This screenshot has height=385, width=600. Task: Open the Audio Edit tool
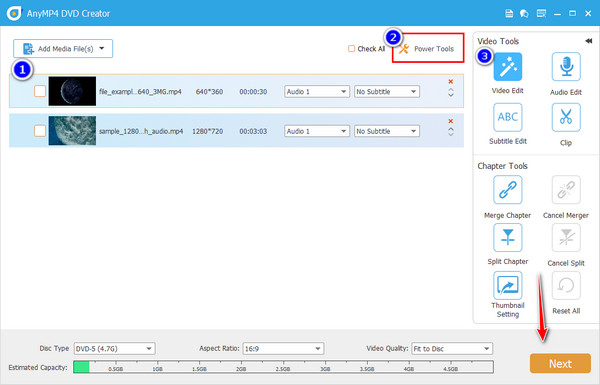(566, 67)
